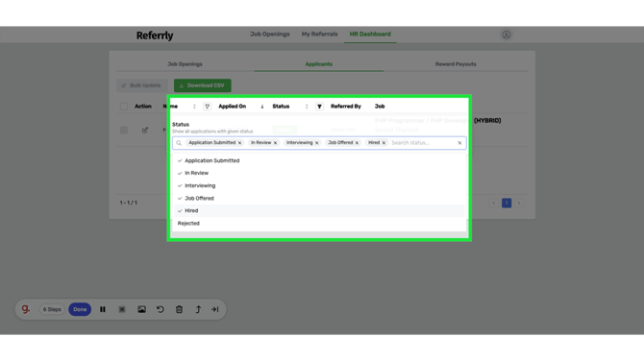The image size is (644, 361).
Task: Delete recording with trash icon
Action: pos(179,309)
